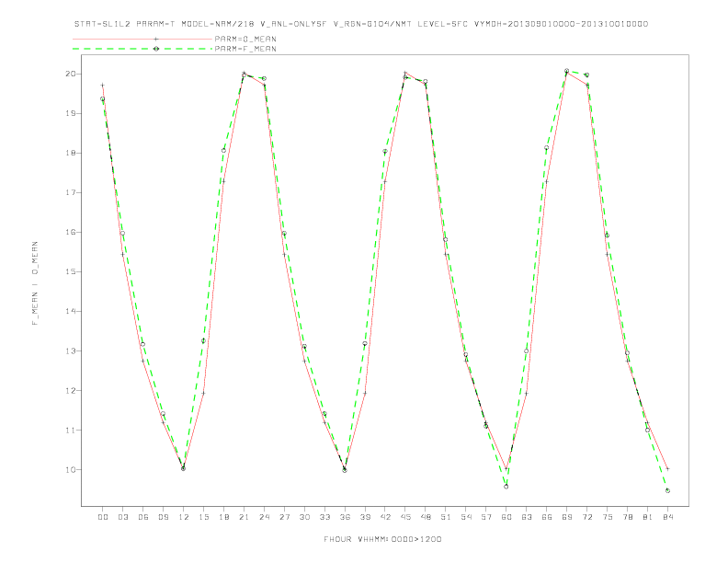Click the PARM=O_MEAN legend label
The image size is (728, 563).
click(245, 39)
